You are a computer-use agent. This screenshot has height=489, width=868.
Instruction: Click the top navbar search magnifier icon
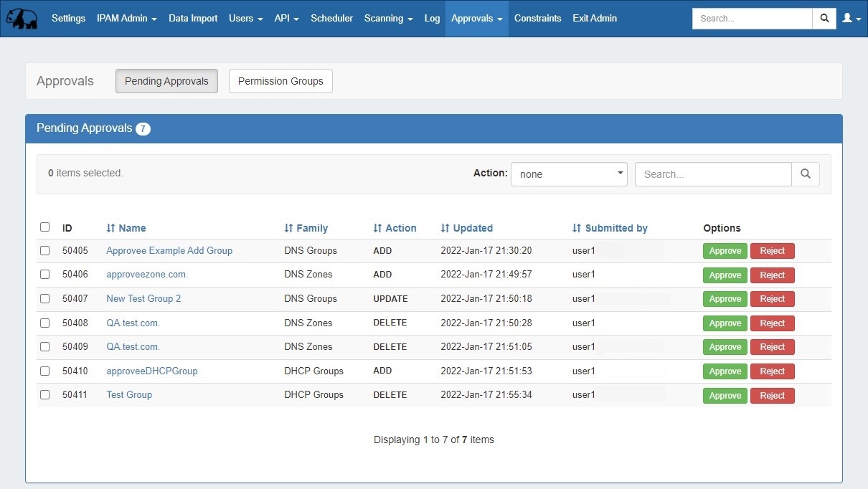(824, 19)
